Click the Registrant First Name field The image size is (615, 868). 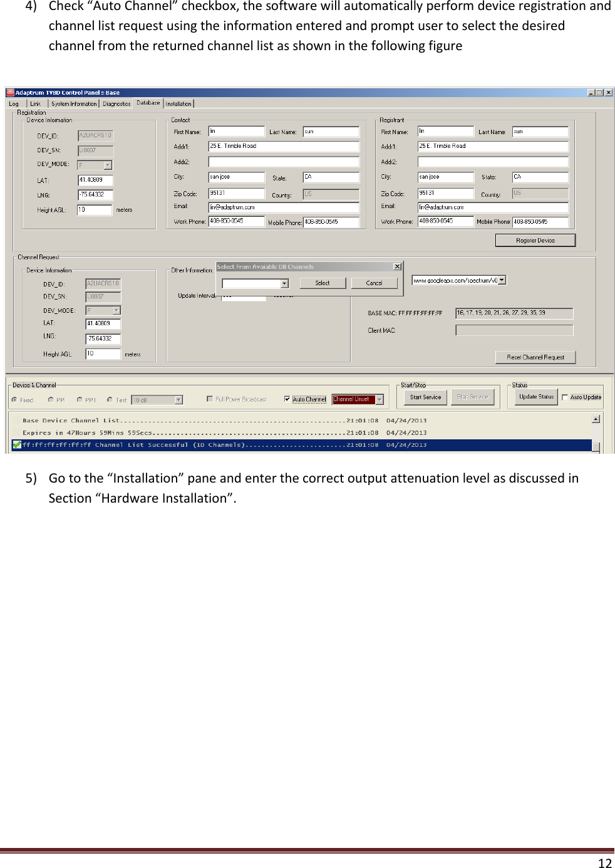tap(446, 132)
